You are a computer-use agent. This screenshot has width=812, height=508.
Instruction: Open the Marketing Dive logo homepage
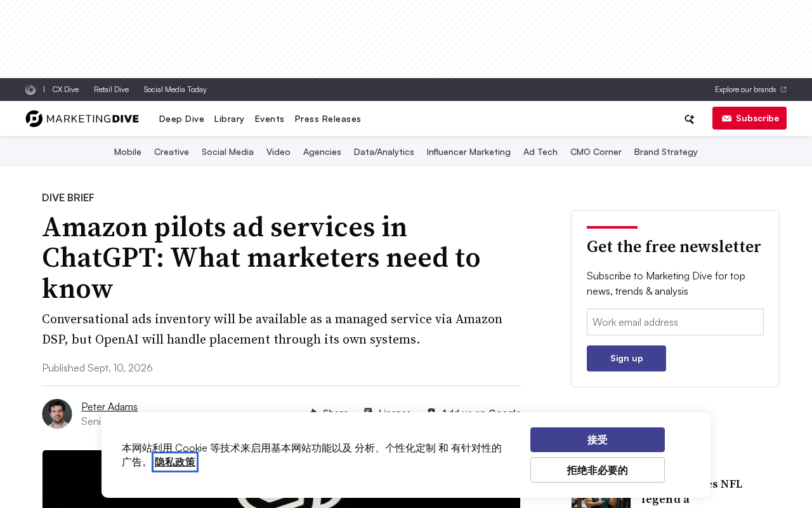pyautogui.click(x=82, y=119)
